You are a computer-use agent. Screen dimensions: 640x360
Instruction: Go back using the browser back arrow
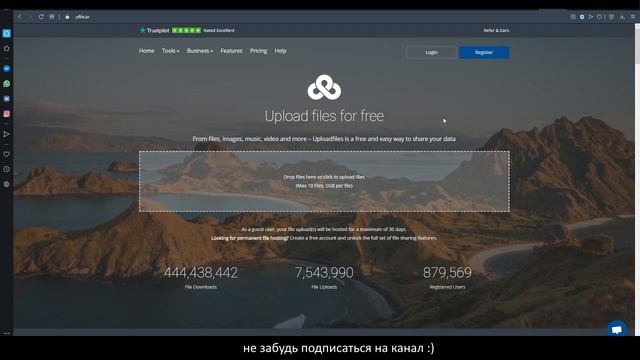[19, 17]
